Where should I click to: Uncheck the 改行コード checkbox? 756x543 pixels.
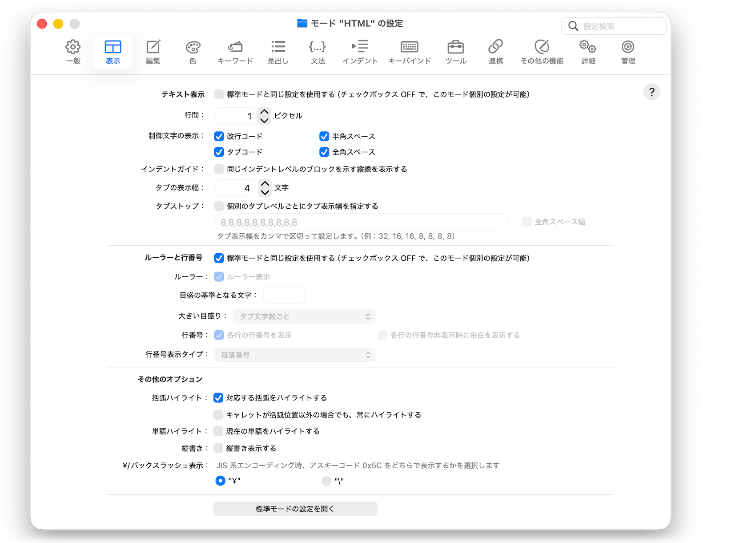point(219,136)
